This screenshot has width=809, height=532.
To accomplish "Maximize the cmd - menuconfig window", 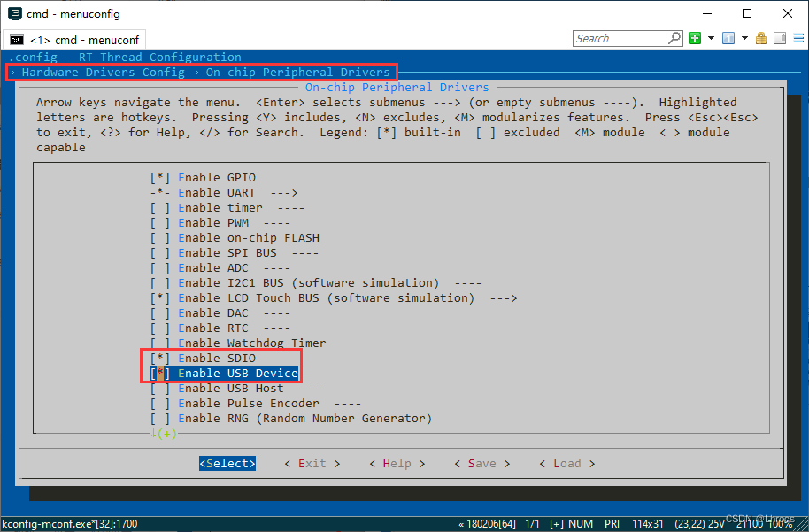I will [746, 13].
